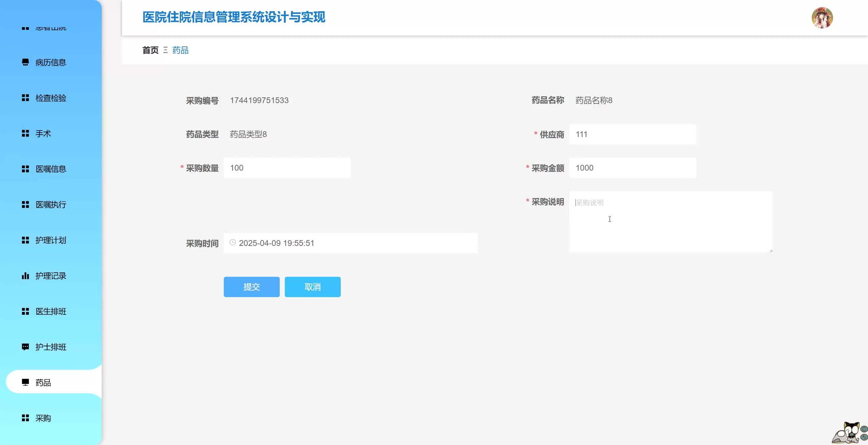Click the 检查检验 grid icon

pos(25,98)
